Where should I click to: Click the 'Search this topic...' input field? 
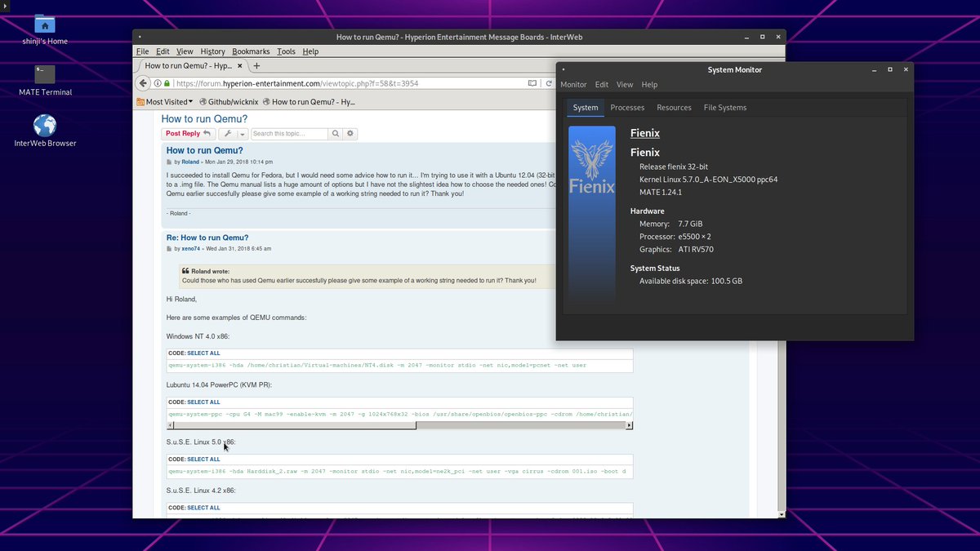(x=289, y=134)
